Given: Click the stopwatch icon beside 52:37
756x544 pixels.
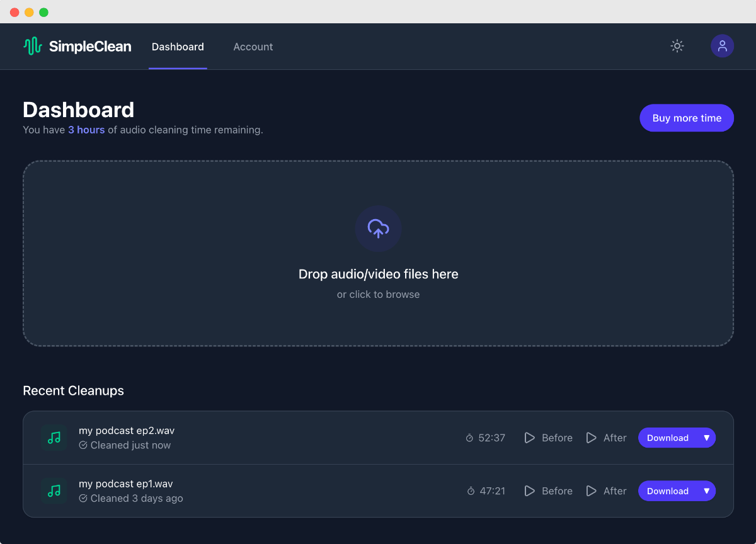Looking at the screenshot, I should point(469,438).
